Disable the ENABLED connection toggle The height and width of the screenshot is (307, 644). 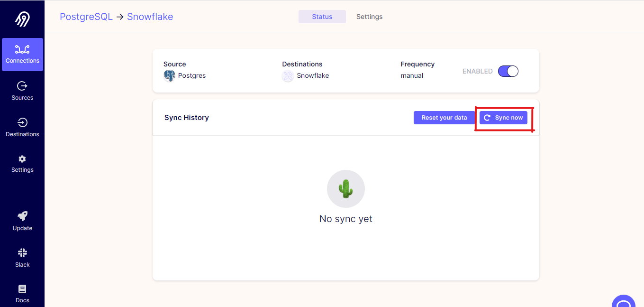click(508, 71)
